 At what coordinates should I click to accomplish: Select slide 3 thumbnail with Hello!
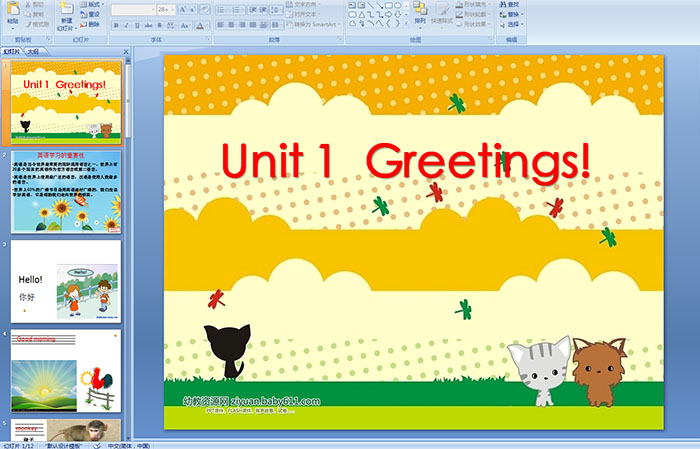pyautogui.click(x=66, y=282)
